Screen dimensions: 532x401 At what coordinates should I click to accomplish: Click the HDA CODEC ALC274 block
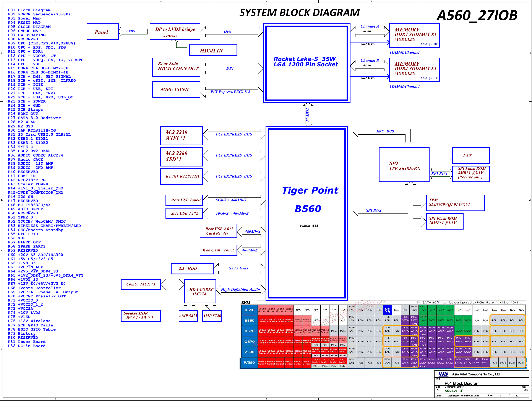pyautogui.click(x=200, y=291)
